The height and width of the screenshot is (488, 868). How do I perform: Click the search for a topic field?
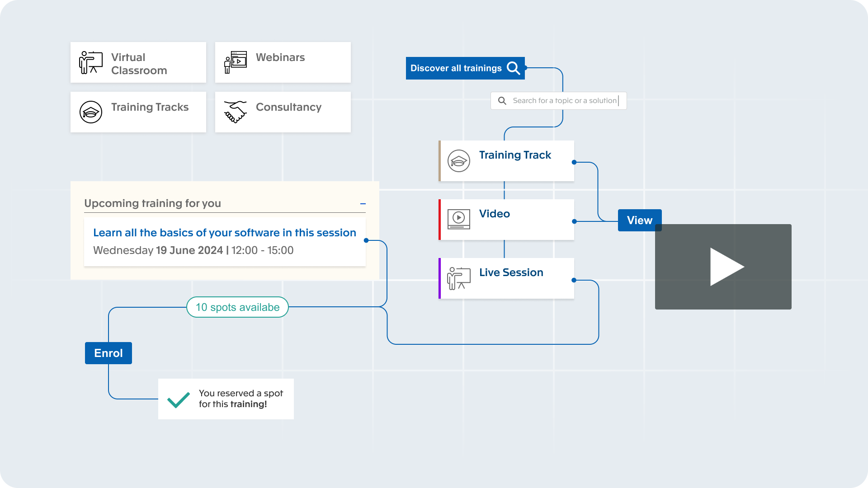pyautogui.click(x=565, y=101)
